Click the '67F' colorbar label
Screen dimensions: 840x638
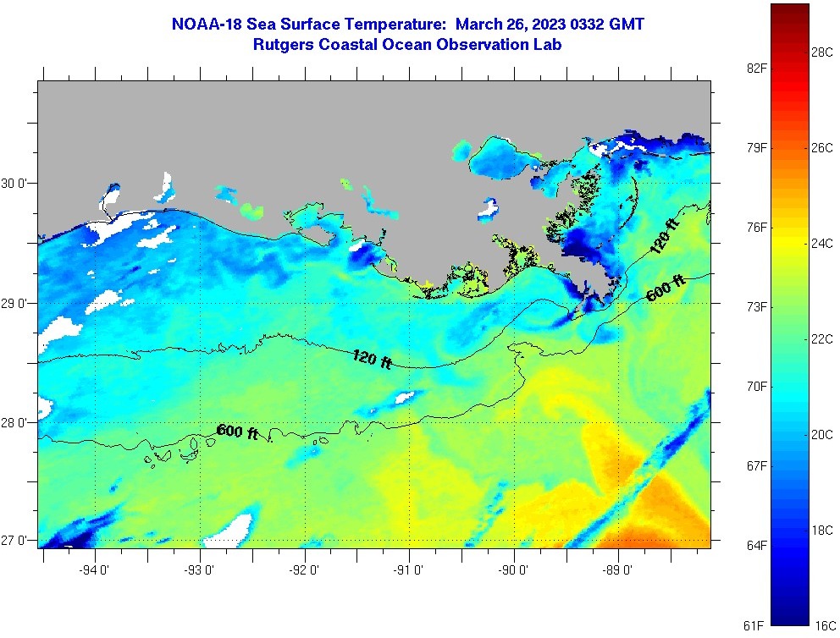[x=756, y=466]
